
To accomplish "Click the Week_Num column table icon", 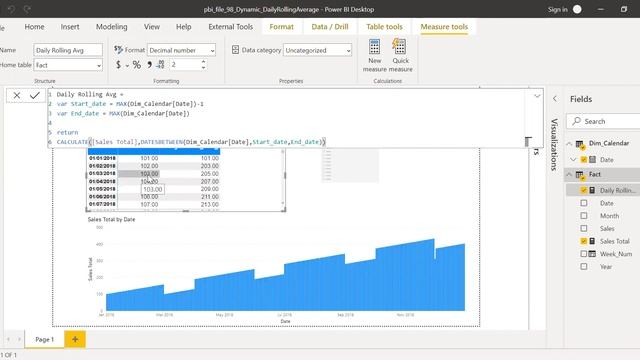I will click(592, 254).
